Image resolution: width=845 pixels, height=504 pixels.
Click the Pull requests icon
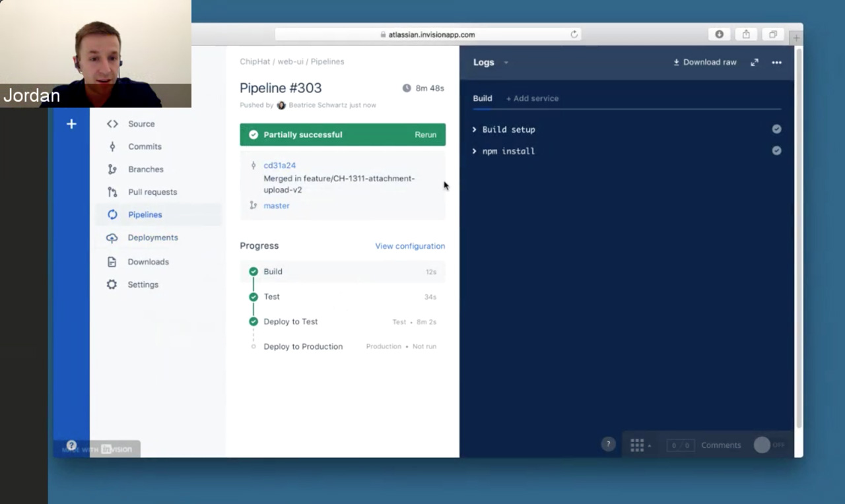(112, 192)
